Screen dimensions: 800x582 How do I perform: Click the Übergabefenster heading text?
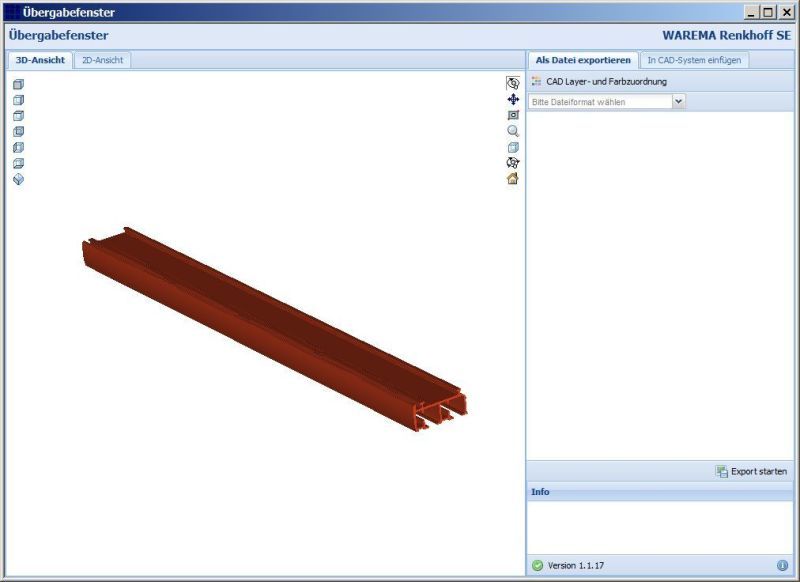59,35
